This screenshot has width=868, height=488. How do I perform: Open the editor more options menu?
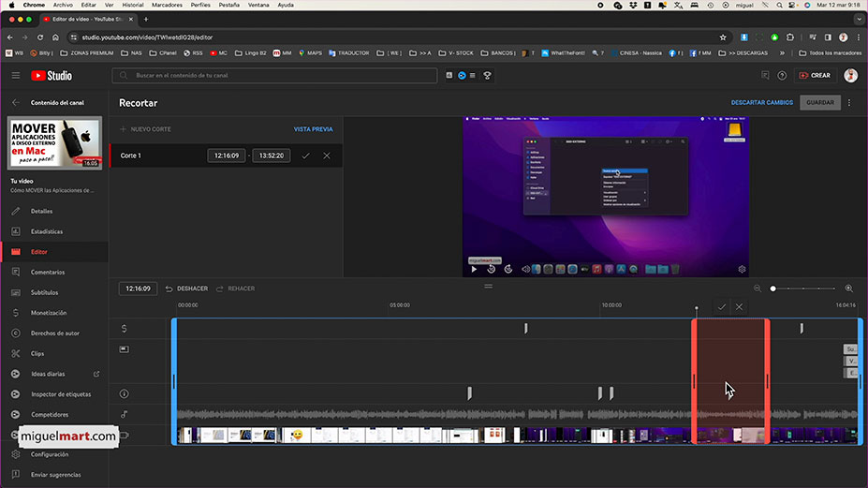[849, 102]
